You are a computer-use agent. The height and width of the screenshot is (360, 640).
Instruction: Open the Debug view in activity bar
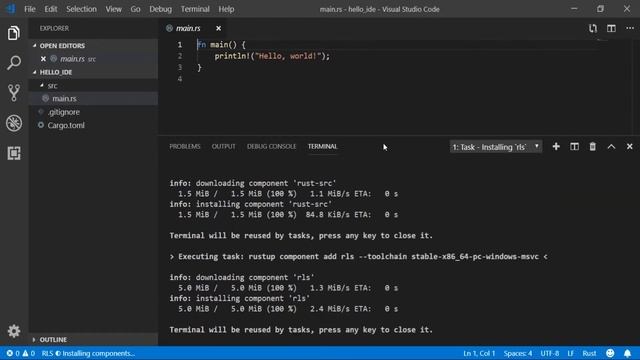click(13, 123)
